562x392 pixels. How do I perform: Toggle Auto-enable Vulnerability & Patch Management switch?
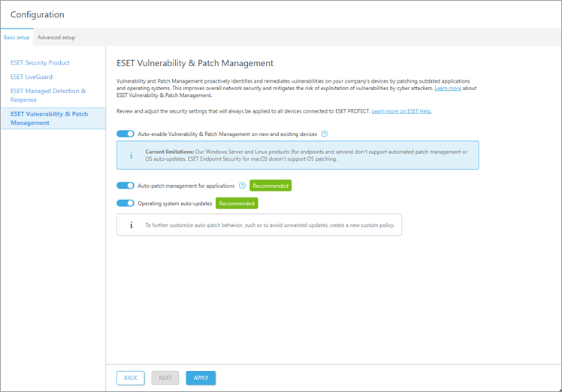click(x=125, y=134)
